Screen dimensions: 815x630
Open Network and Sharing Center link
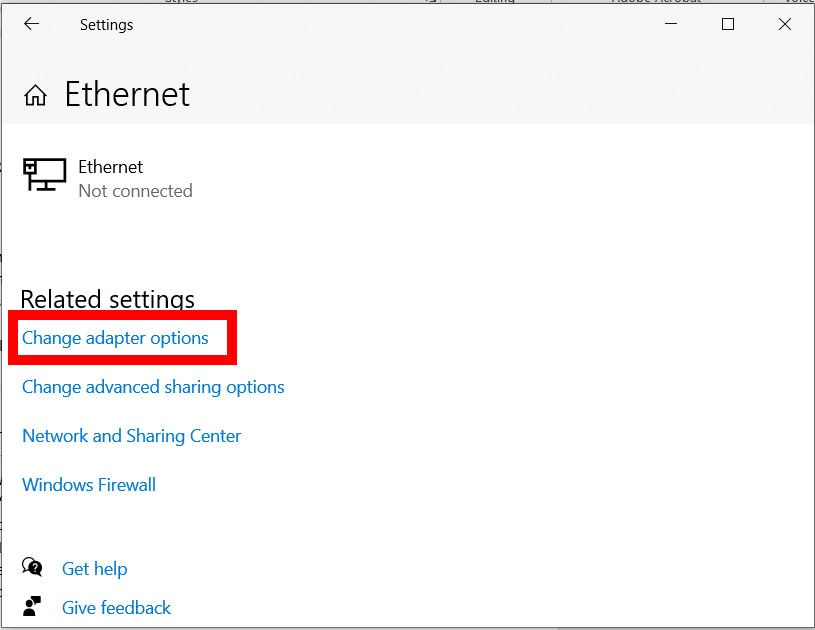point(131,436)
